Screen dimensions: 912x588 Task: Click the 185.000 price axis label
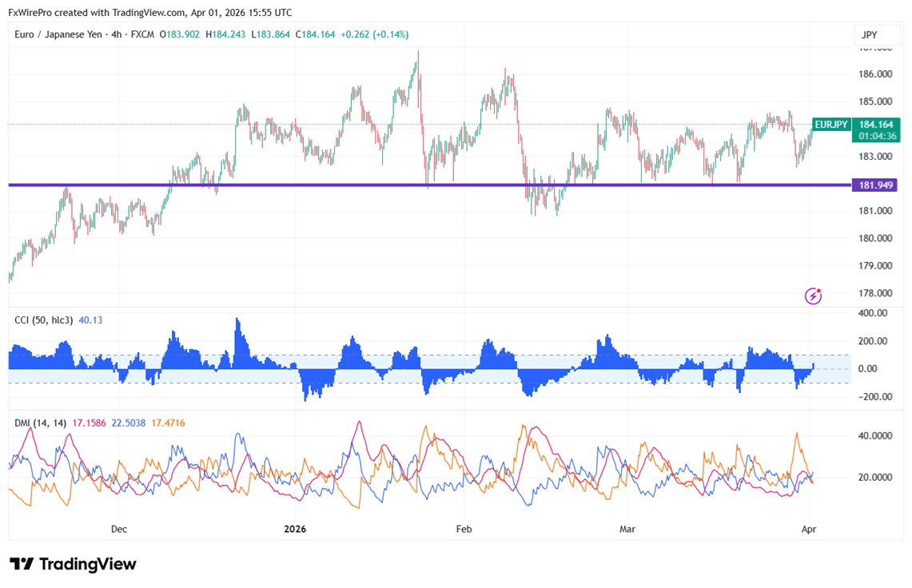pos(875,101)
